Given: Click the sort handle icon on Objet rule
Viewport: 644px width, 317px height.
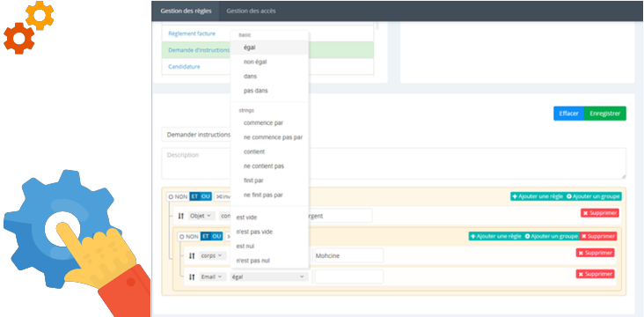Looking at the screenshot, I should tap(180, 216).
